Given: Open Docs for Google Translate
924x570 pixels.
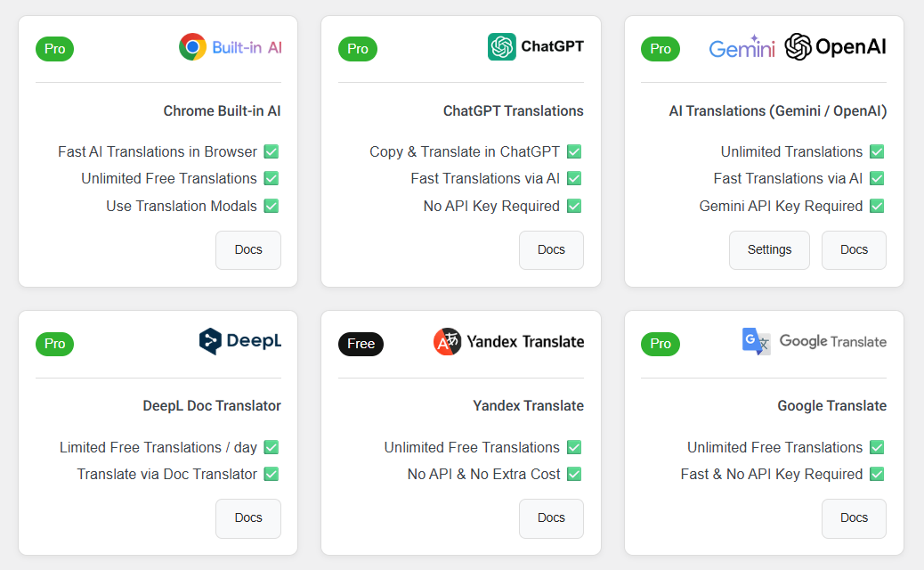Looking at the screenshot, I should (x=854, y=518).
